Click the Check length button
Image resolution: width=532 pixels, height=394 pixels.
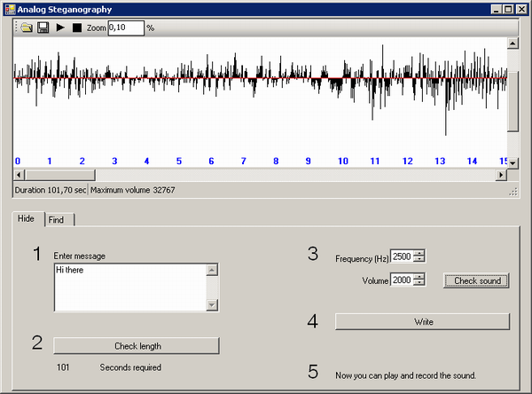click(x=137, y=346)
